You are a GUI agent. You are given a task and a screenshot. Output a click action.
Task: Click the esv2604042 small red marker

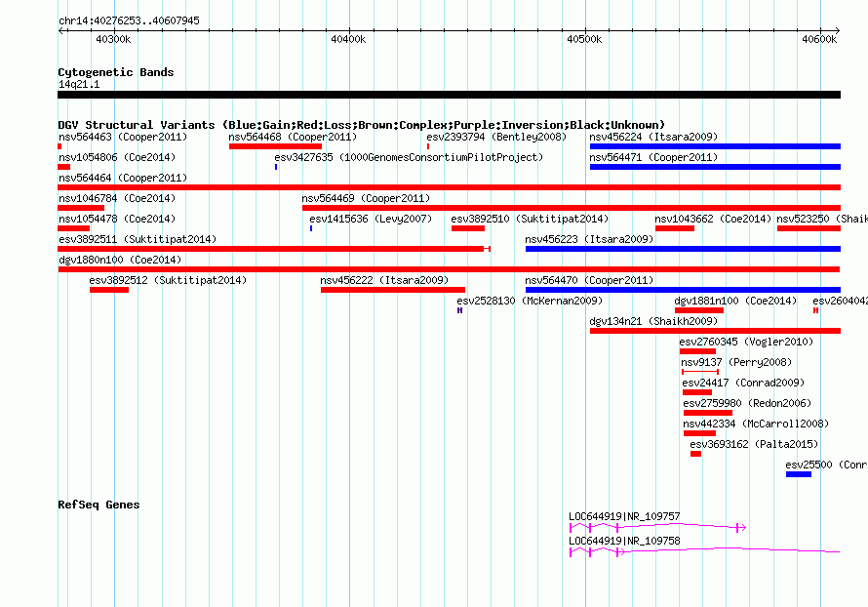point(815,310)
